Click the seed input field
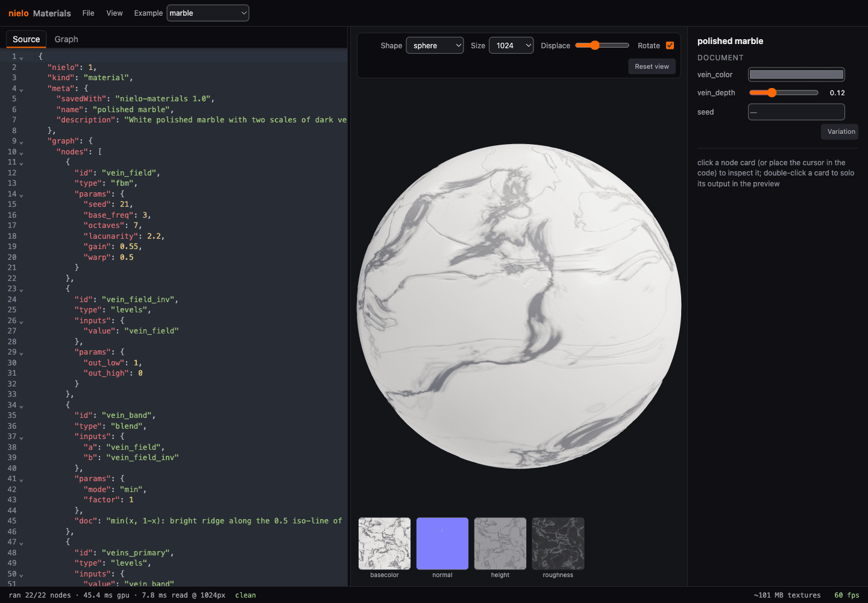The image size is (868, 603). (x=796, y=112)
